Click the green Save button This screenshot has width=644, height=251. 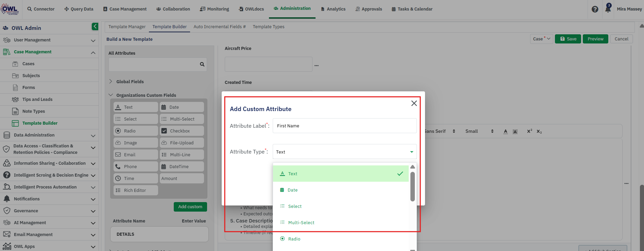click(568, 39)
